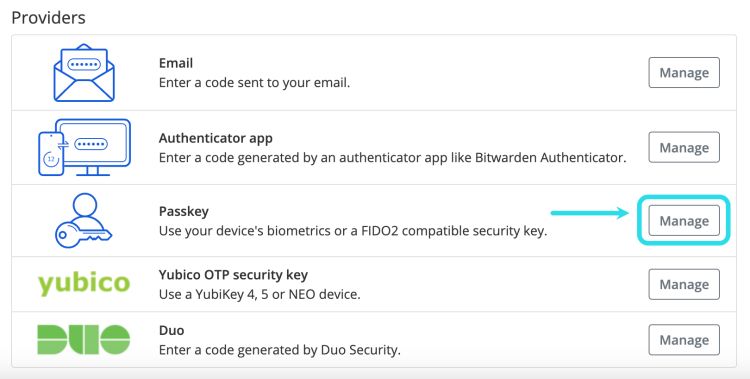750x379 pixels.
Task: Click the YubiKey 4, 5 or NEO description
Action: click(259, 294)
